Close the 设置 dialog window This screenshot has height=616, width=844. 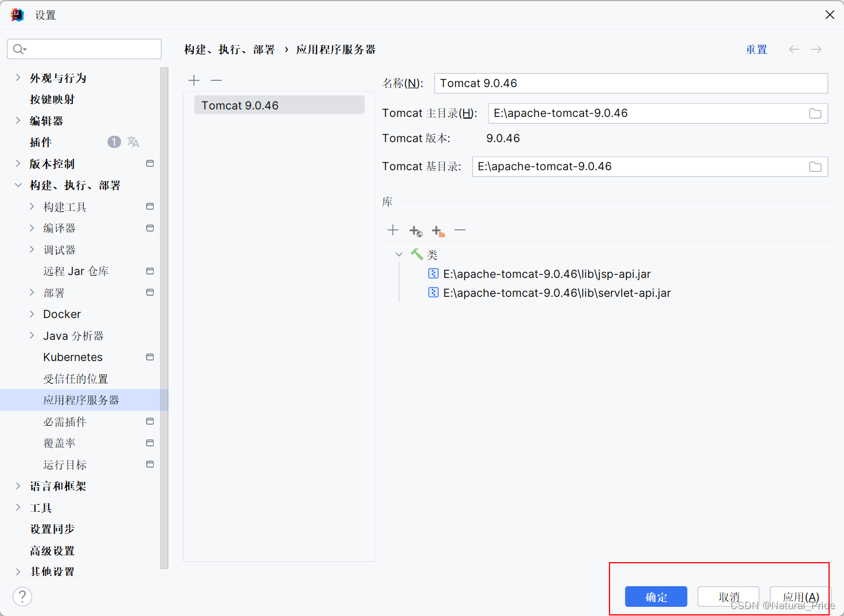[830, 15]
